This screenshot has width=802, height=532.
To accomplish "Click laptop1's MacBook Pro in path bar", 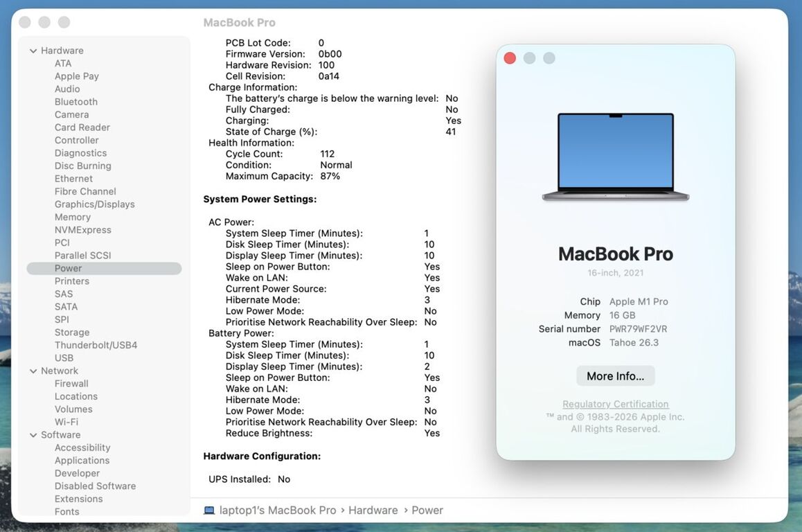I will (277, 510).
